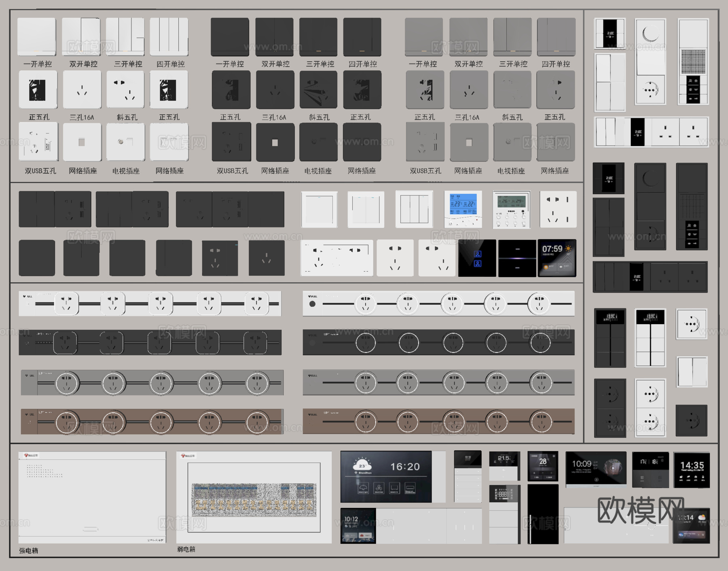Click the white 电视插座 socket
The width and height of the screenshot is (728, 571).
pos(125,142)
